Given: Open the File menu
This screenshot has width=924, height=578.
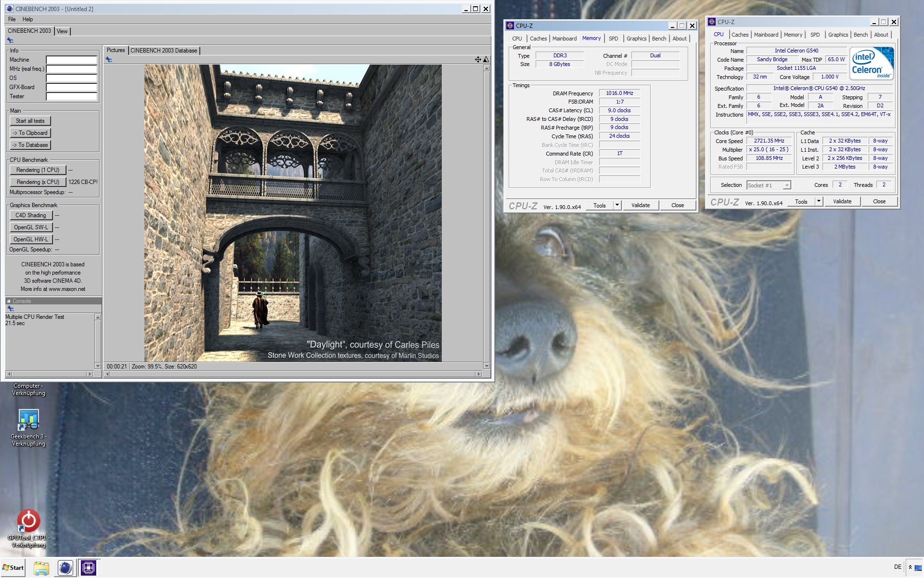Looking at the screenshot, I should (x=12, y=19).
